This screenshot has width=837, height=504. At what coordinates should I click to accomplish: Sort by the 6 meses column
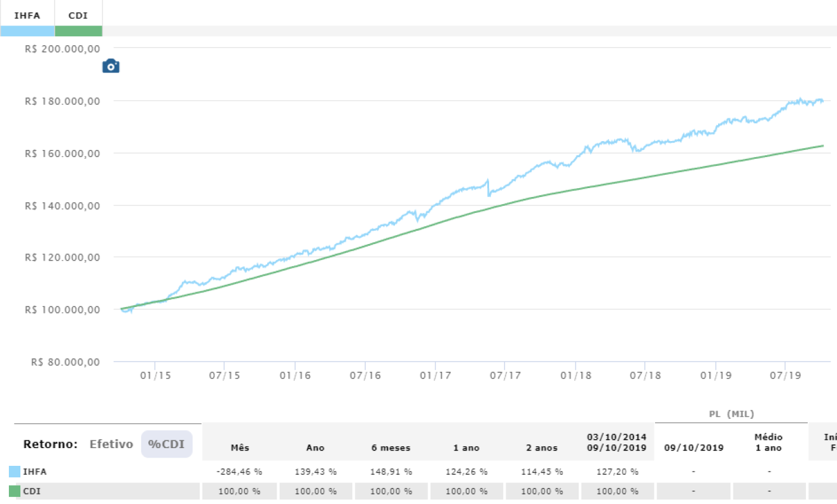pos(391,447)
